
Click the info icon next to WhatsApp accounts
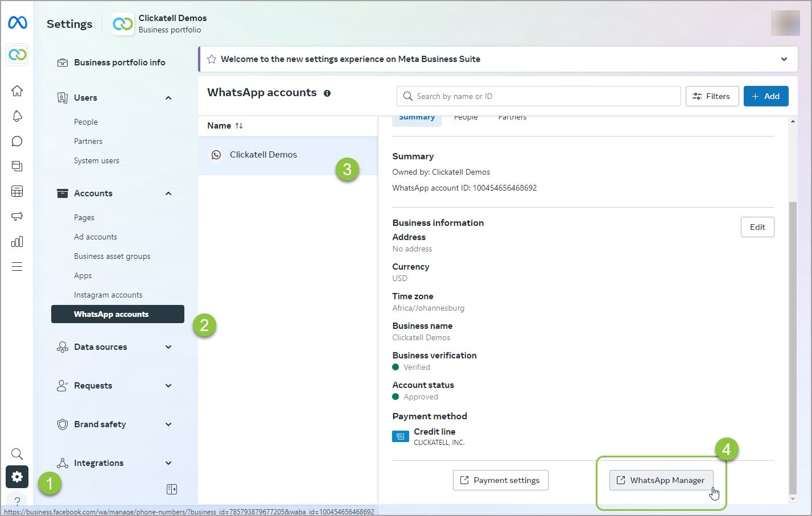click(327, 93)
